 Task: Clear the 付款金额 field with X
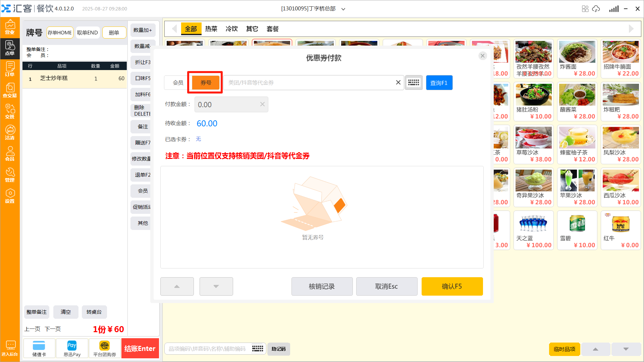pyautogui.click(x=262, y=104)
